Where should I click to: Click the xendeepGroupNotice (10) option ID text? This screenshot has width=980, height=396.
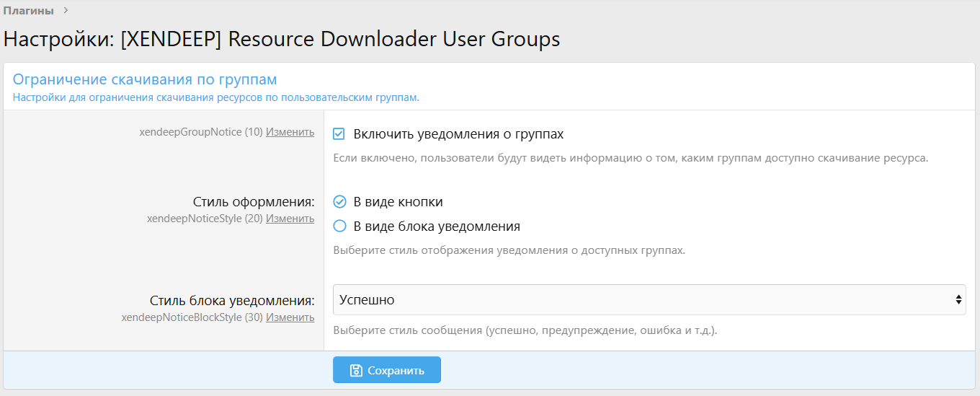coord(201,132)
